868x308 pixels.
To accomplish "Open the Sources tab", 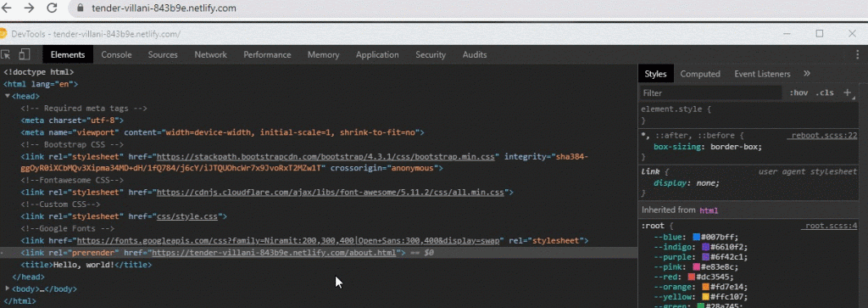I will click(163, 54).
